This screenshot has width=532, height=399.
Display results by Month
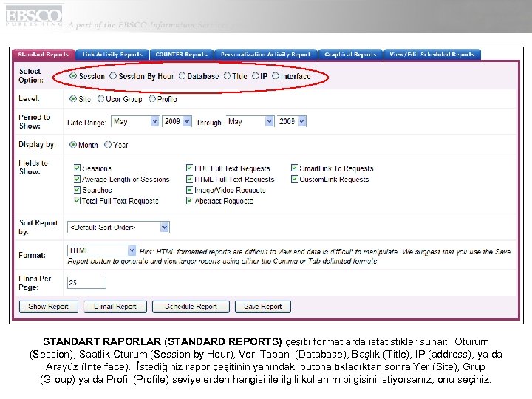(x=73, y=145)
